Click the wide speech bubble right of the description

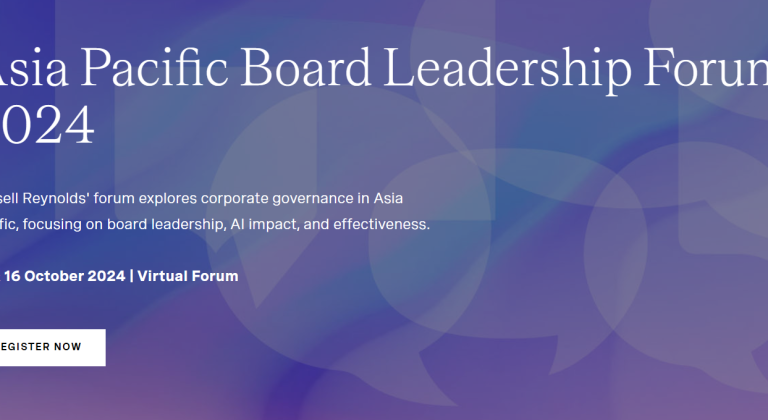pyautogui.click(x=520, y=240)
